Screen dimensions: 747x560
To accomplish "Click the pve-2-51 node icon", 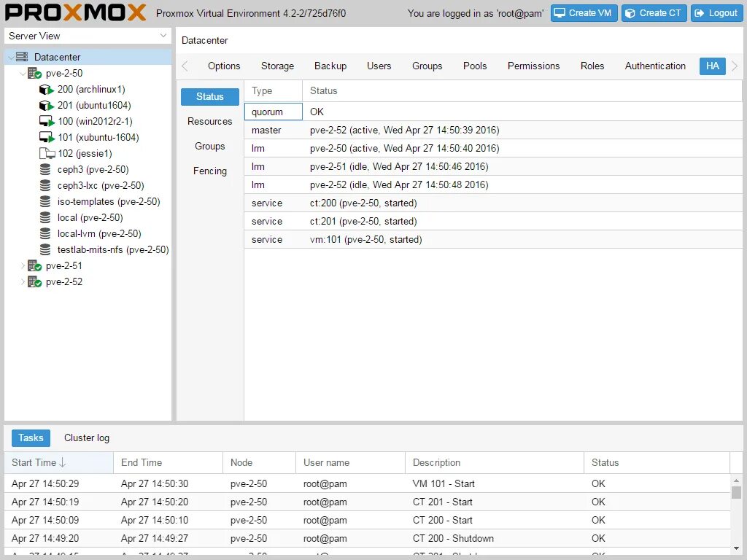I will (34, 265).
